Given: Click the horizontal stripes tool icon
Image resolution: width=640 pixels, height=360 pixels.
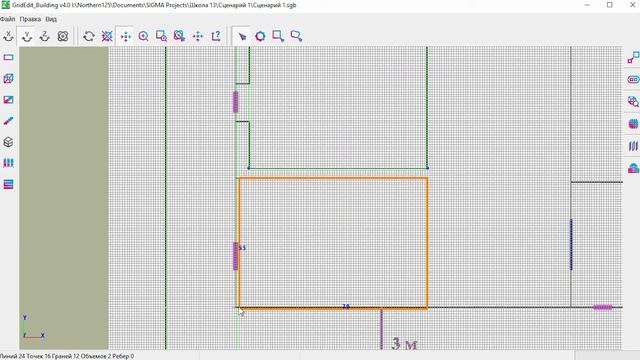Looking at the screenshot, I should click(x=9, y=184).
